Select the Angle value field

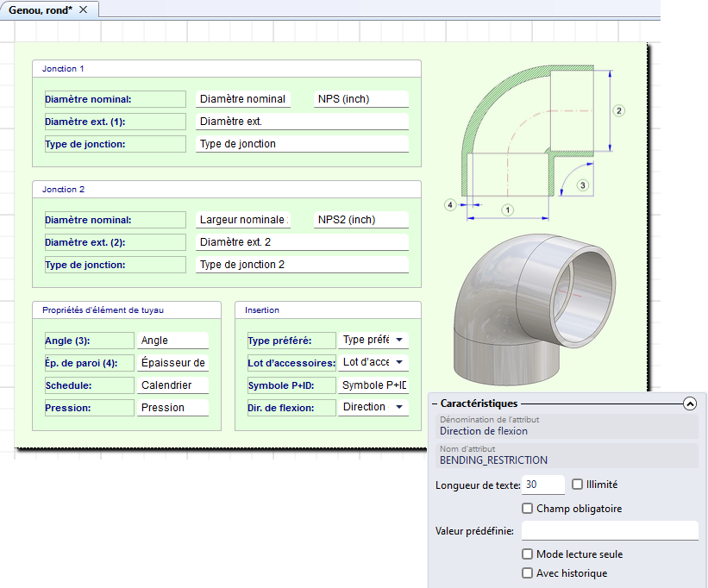(x=172, y=341)
